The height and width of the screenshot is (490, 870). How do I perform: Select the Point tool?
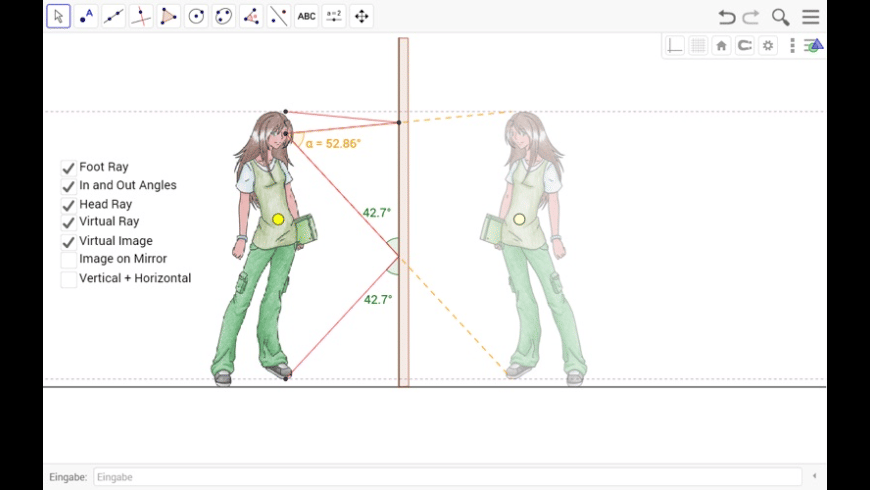[86, 16]
